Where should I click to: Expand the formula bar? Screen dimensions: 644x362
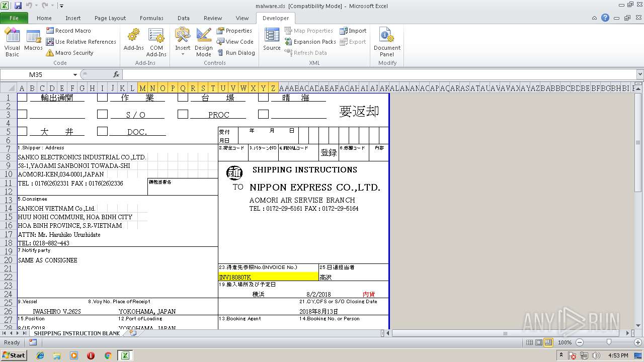click(639, 74)
